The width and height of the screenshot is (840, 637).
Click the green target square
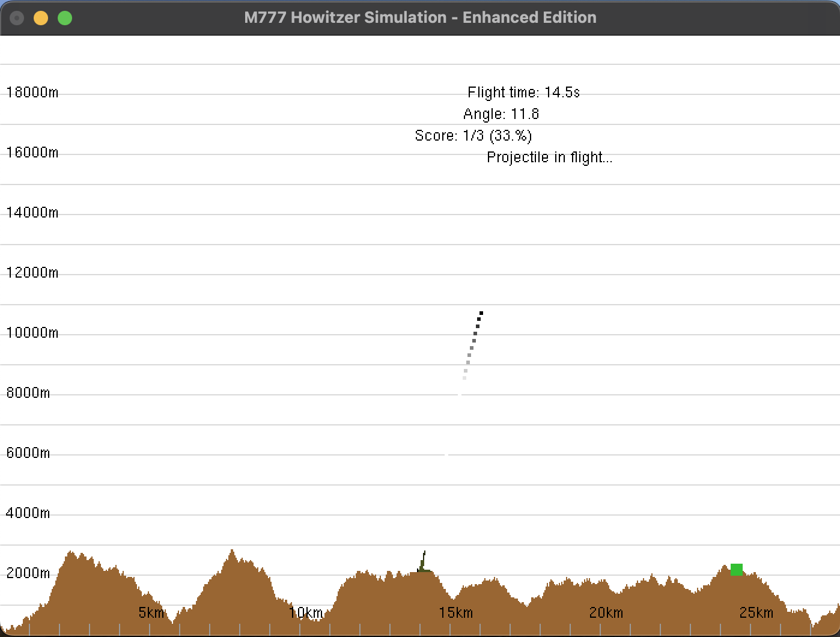(x=736, y=569)
